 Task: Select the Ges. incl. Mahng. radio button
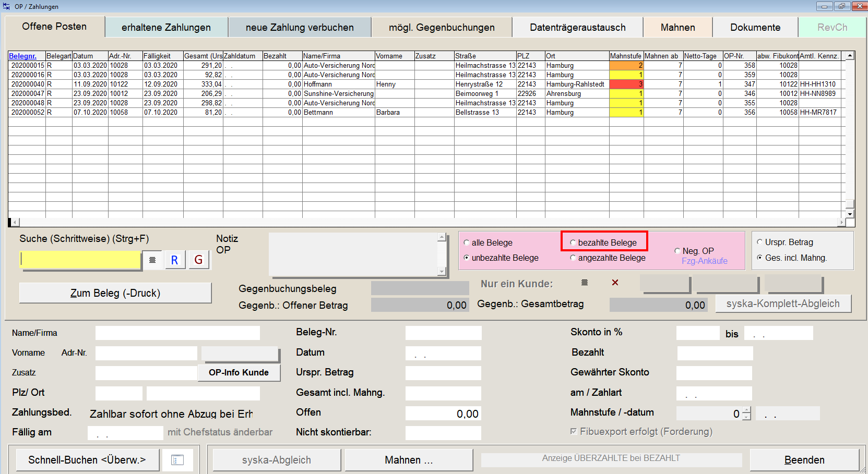tap(760, 258)
